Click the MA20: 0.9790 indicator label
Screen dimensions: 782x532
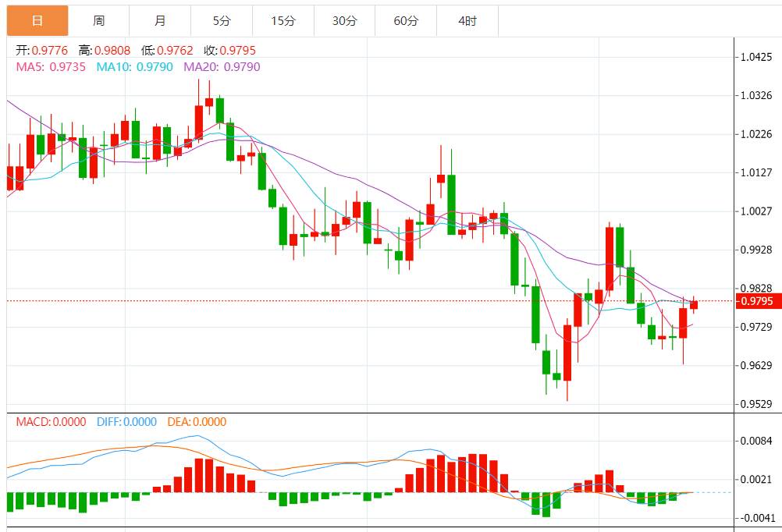click(222, 67)
